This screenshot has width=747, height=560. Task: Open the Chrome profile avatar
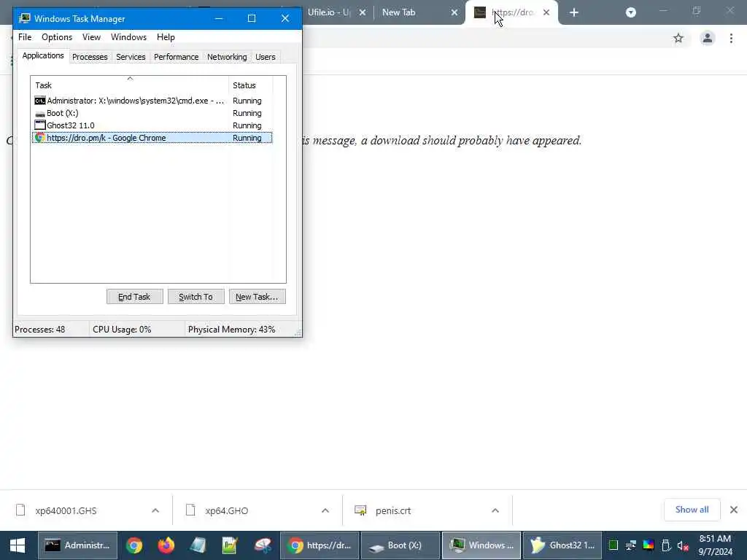pyautogui.click(x=708, y=38)
